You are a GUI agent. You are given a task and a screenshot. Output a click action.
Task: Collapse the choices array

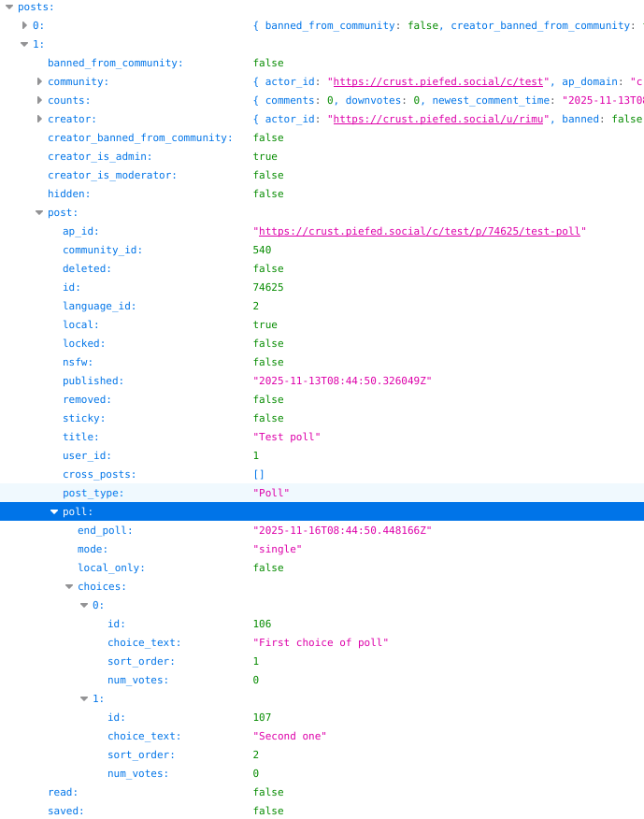coord(69,586)
